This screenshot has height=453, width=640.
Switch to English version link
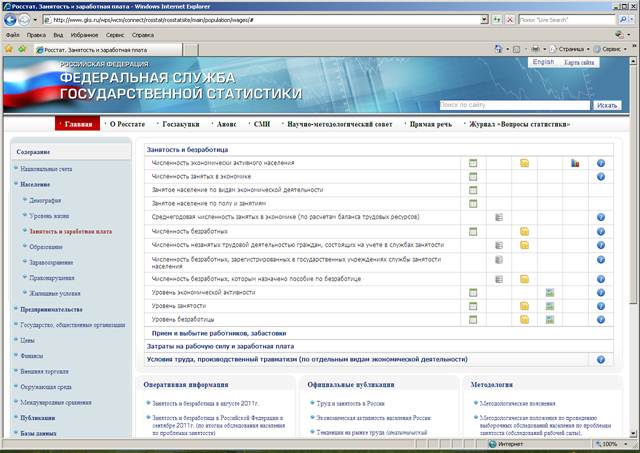point(543,62)
